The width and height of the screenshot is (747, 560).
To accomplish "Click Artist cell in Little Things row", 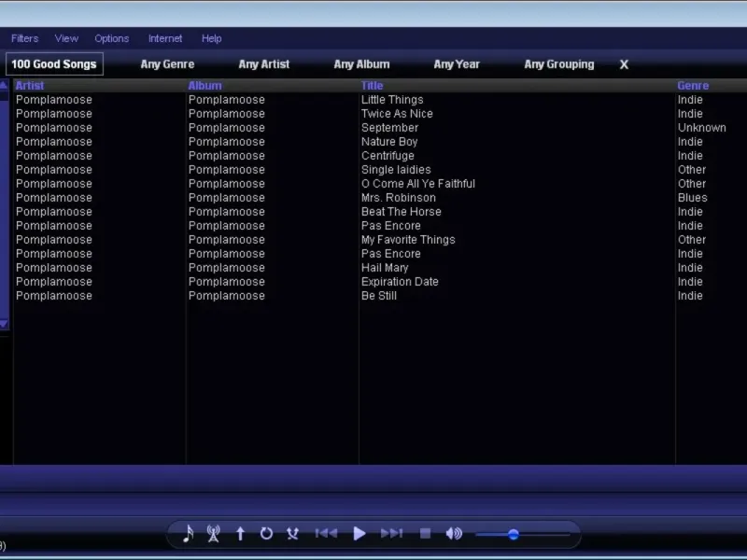I will pos(54,100).
